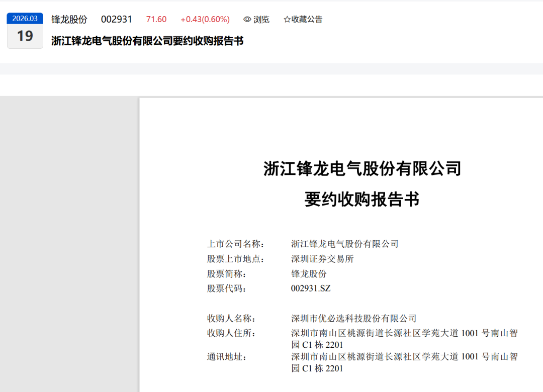Click the star icon to favorite announcement
Screen dimensions: 543x392
(x=287, y=20)
